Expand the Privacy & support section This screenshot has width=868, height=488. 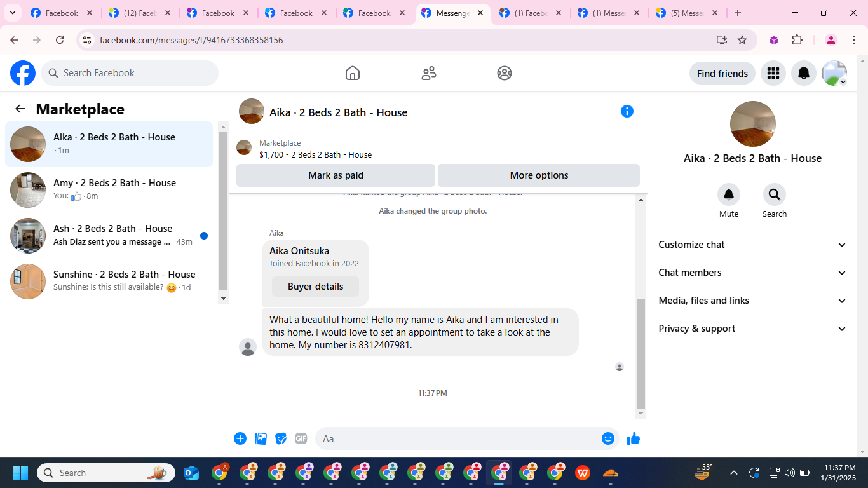(x=753, y=329)
